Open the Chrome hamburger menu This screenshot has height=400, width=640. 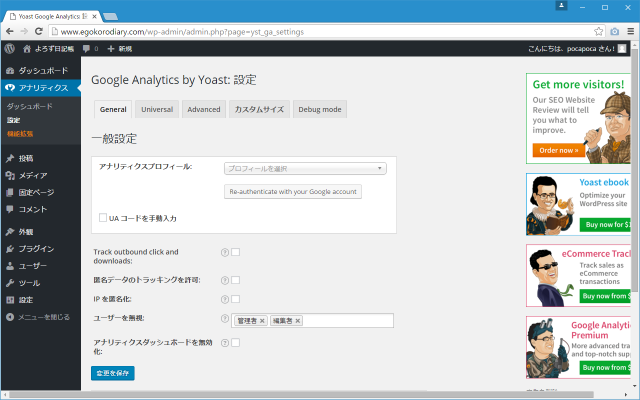[631, 31]
